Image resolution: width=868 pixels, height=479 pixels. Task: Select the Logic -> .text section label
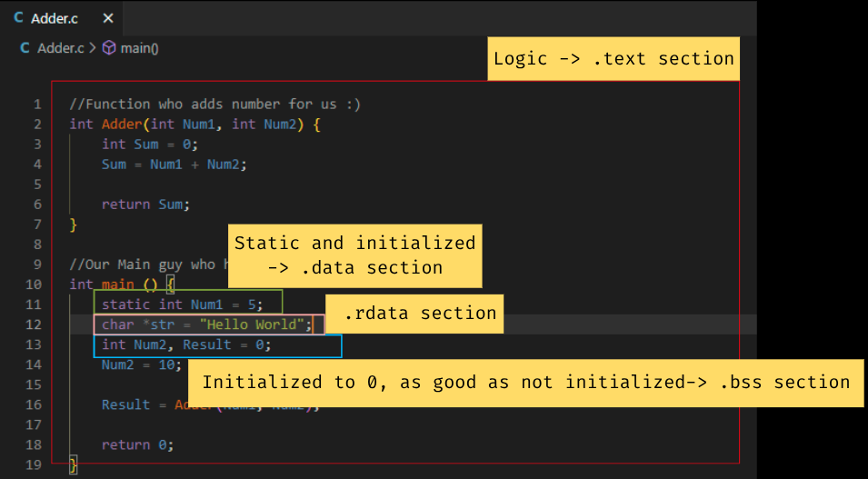pyautogui.click(x=614, y=59)
